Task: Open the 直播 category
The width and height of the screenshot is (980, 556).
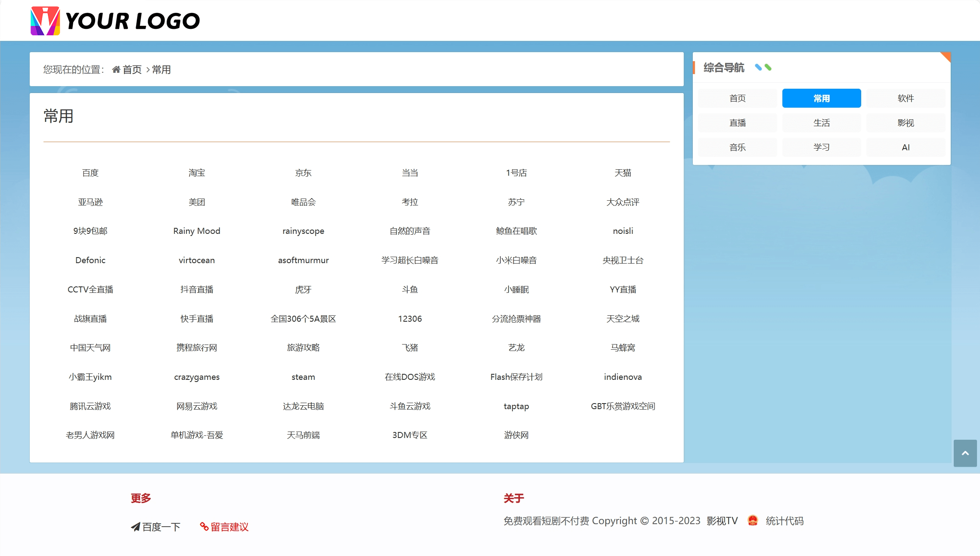Action: [x=737, y=123]
